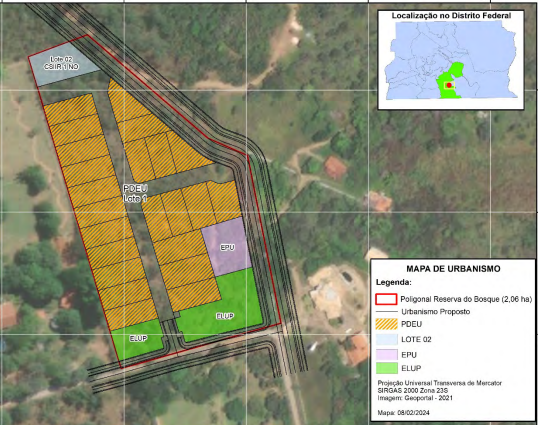This screenshot has height=425, width=538.
Task: Select the purple EPU parcel on the map
Action: [227, 247]
